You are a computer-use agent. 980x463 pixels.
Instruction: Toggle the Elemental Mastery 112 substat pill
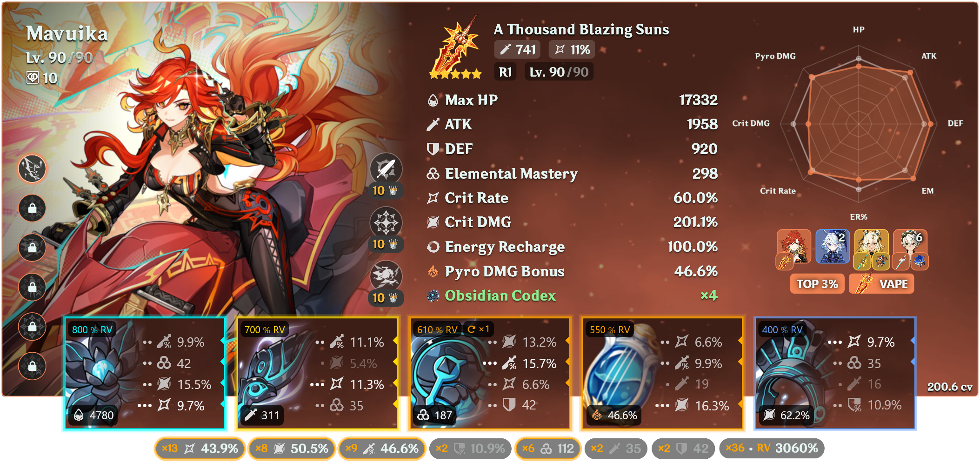point(548,449)
